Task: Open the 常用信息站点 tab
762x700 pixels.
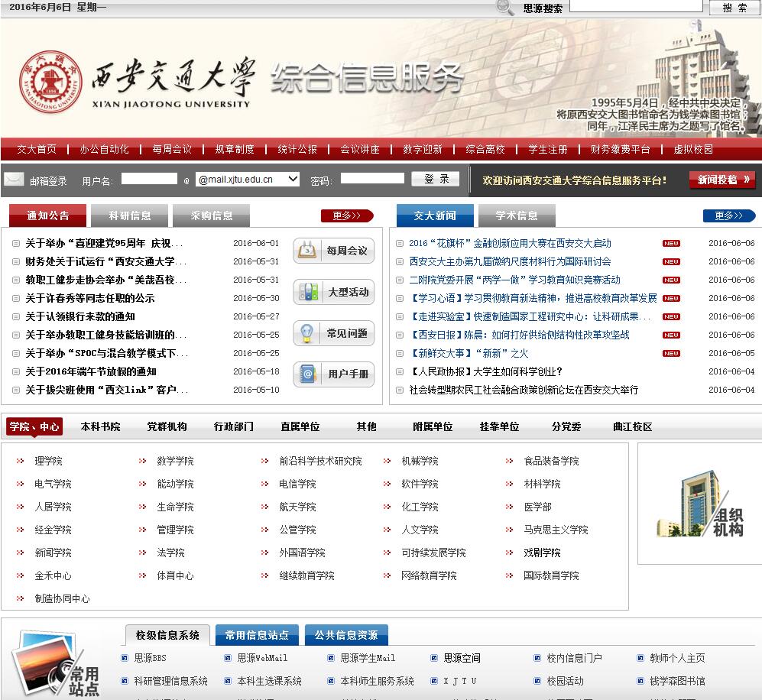Action: coord(257,635)
